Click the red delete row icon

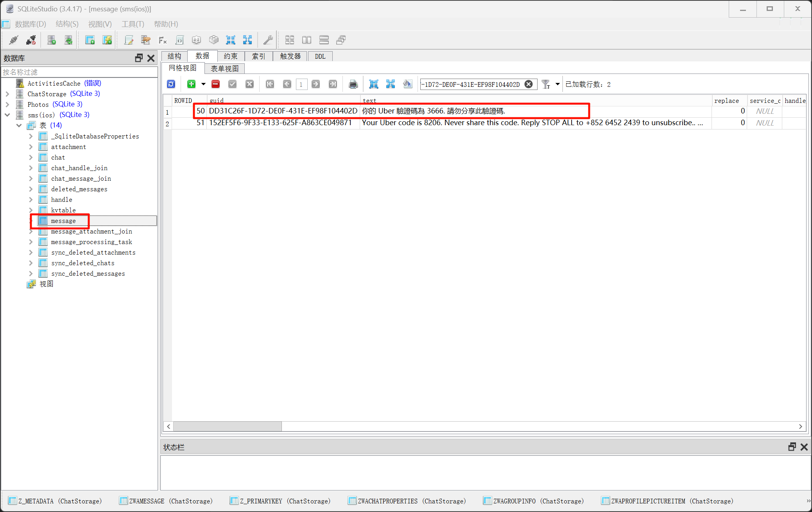pyautogui.click(x=215, y=84)
